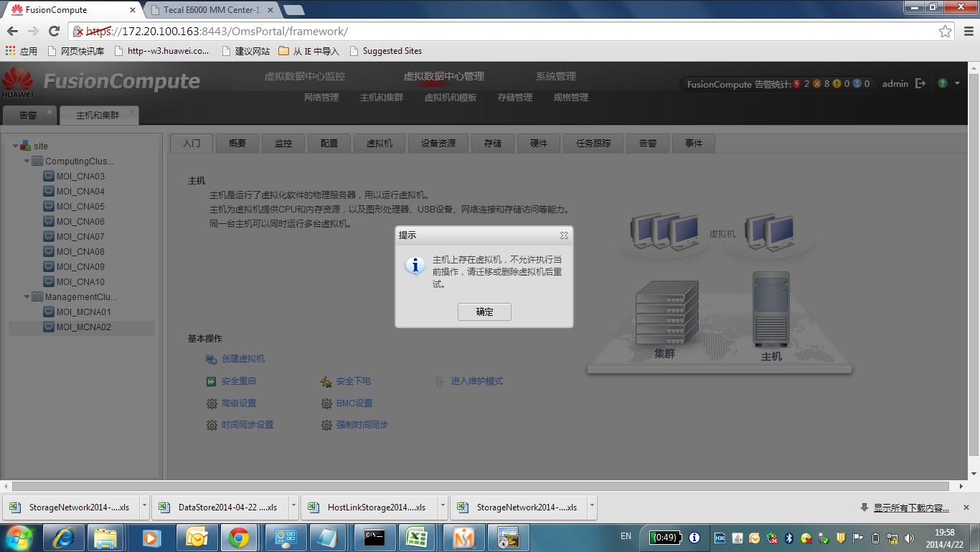Open Excel from the Windows taskbar

pos(418,538)
